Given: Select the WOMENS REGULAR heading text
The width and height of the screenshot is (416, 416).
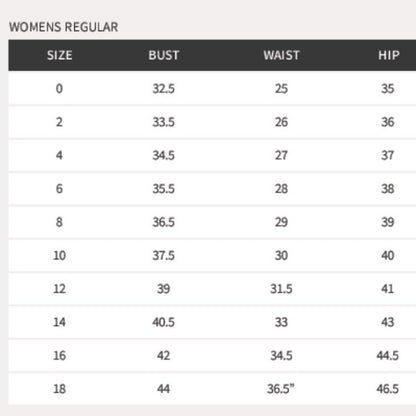Looking at the screenshot, I should click(x=64, y=27).
